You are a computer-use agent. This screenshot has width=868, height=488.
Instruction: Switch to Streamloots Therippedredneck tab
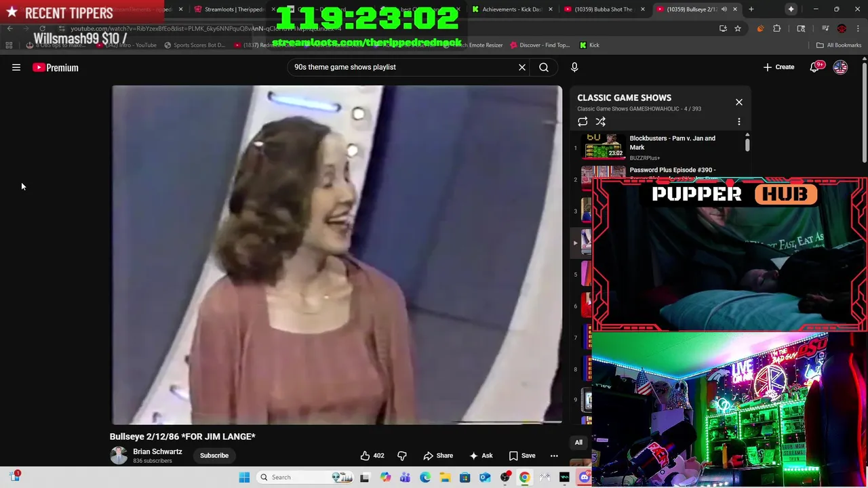[234, 9]
